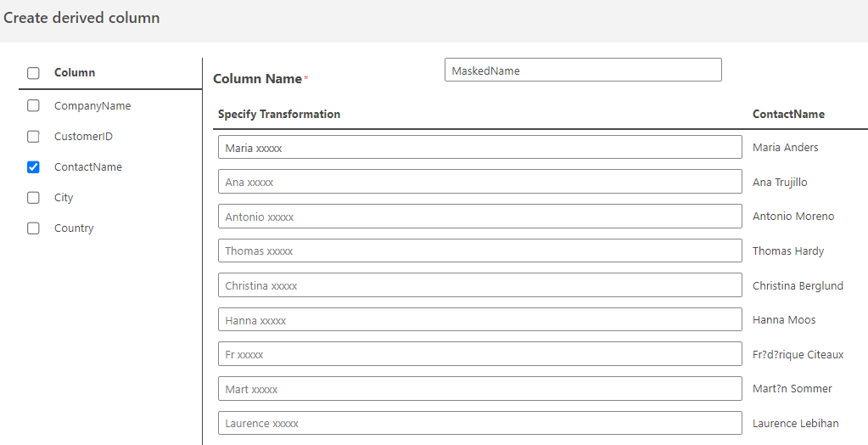Image resolution: width=868 pixels, height=445 pixels.
Task: Click into the 'Hanna xxxxx' field
Action: tap(479, 320)
